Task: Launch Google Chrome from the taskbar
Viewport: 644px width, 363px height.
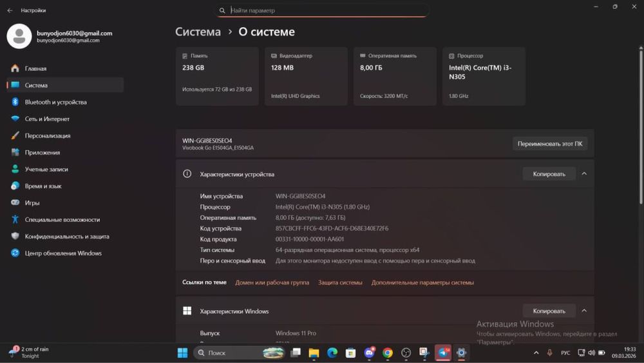Action: coord(387,353)
